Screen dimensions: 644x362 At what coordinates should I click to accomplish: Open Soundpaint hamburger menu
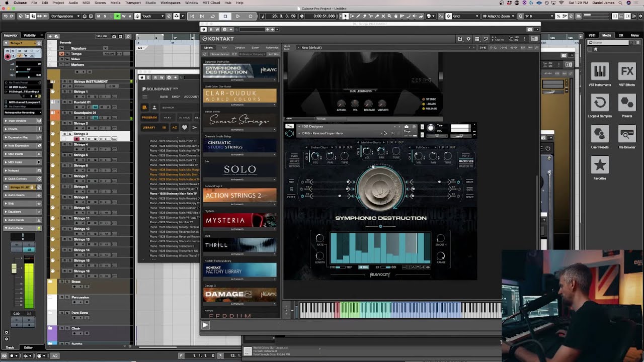click(x=145, y=97)
